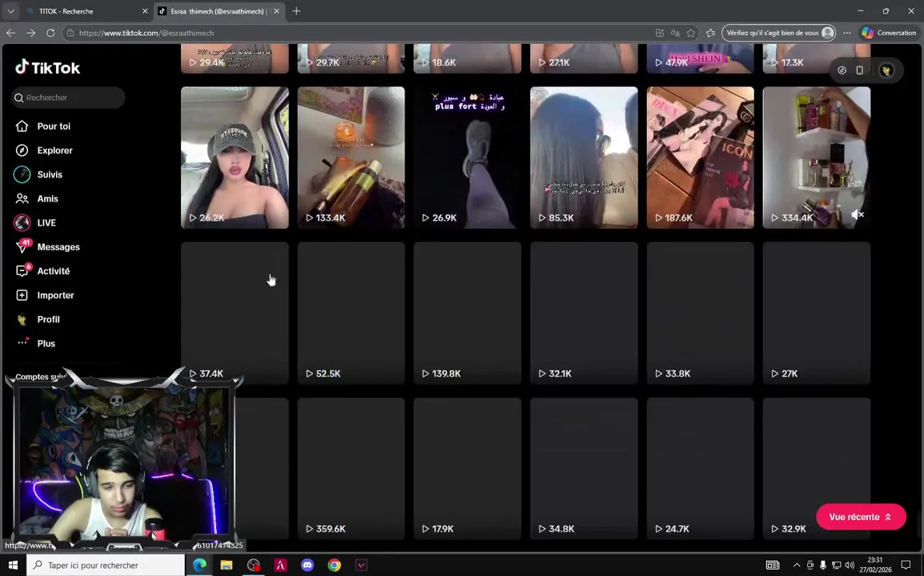Open Copilot Conversation
This screenshot has height=576, width=924.
pos(890,33)
